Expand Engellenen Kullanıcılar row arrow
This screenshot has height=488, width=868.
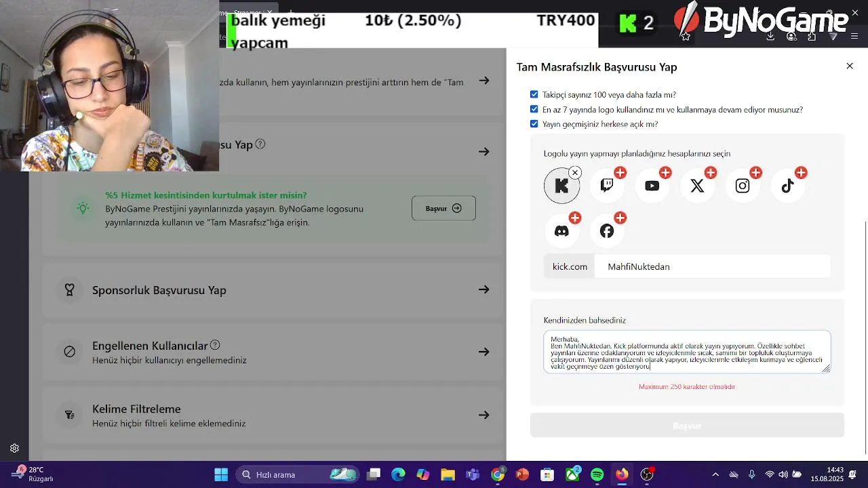pos(484,352)
